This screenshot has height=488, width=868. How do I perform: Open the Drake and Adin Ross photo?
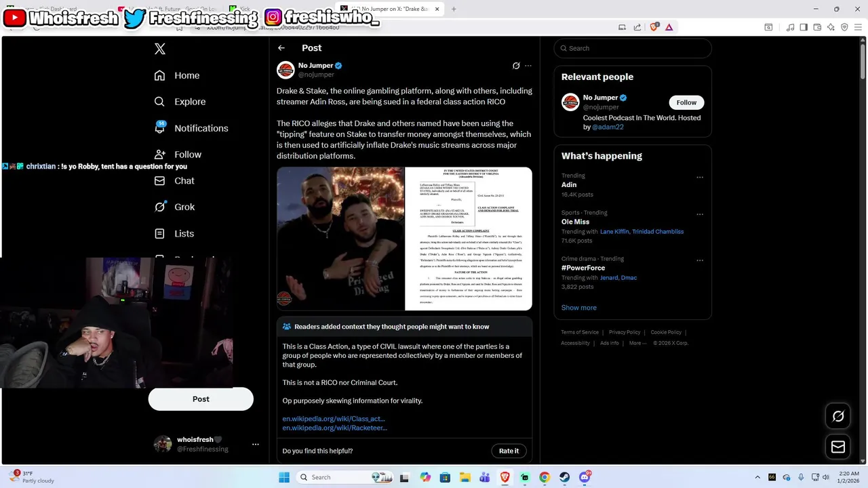tap(340, 239)
